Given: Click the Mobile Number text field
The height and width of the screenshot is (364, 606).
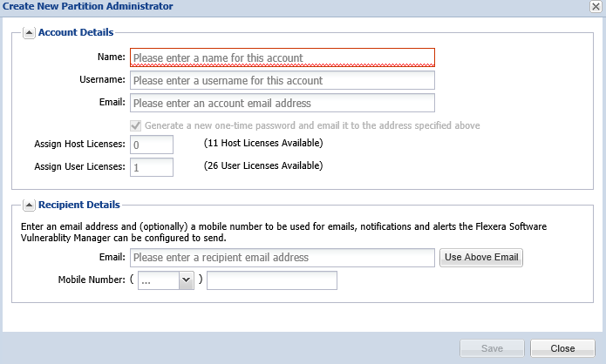Looking at the screenshot, I should 271,280.
